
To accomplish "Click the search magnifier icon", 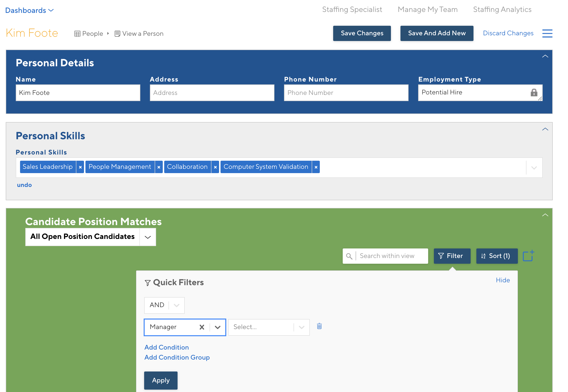I will pyautogui.click(x=349, y=256).
